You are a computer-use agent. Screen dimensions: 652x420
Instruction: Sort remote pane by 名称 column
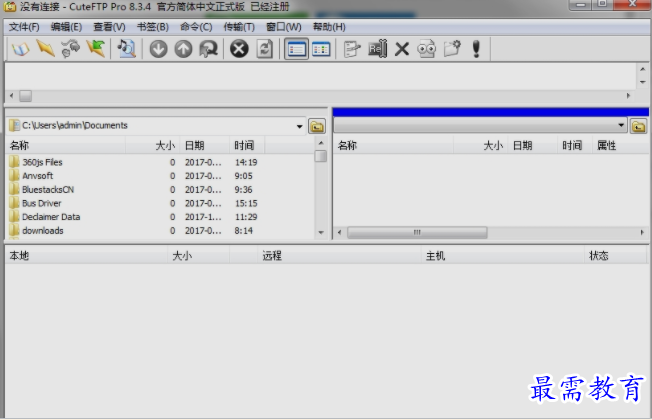pyautogui.click(x=394, y=146)
